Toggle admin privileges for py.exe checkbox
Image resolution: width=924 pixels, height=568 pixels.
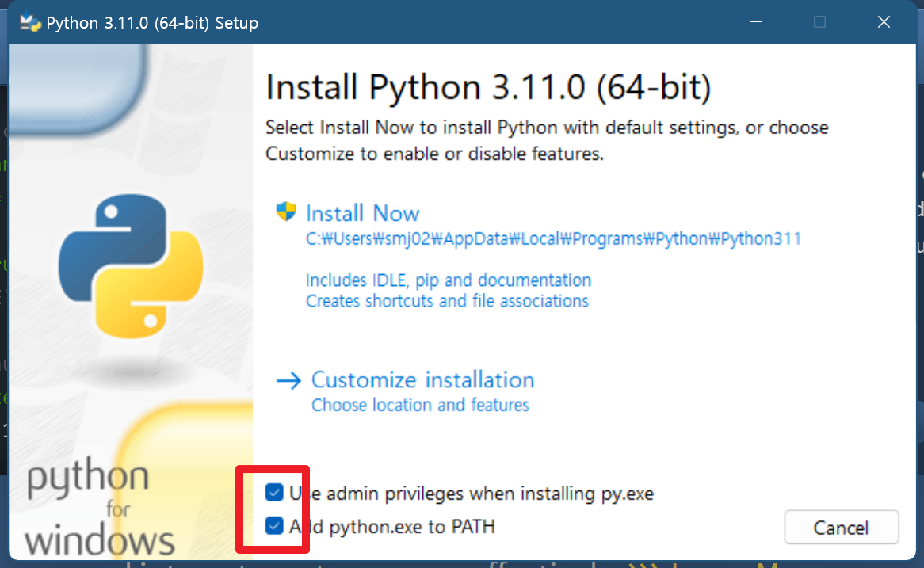pos(274,493)
